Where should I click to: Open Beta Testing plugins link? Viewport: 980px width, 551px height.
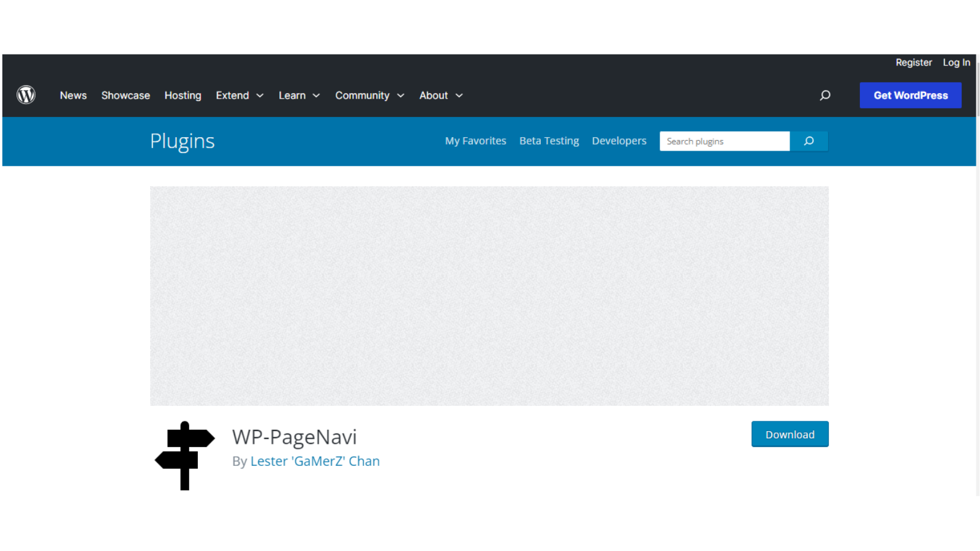(x=549, y=141)
